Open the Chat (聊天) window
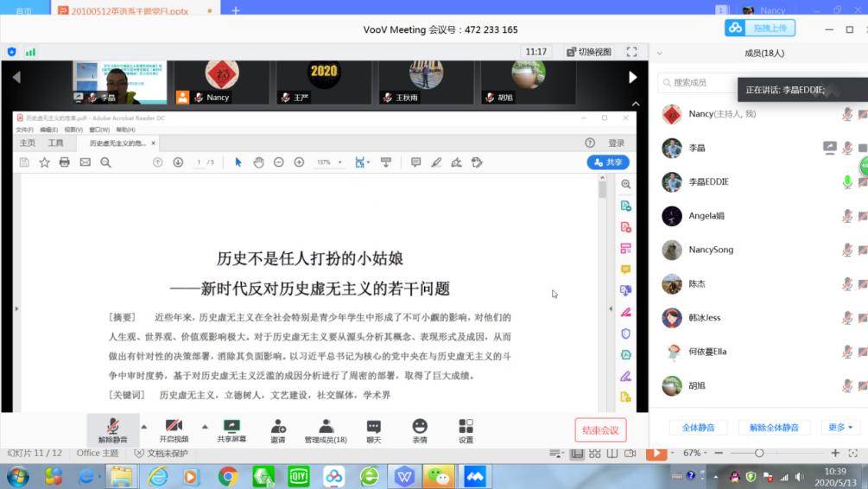 pyautogui.click(x=373, y=427)
